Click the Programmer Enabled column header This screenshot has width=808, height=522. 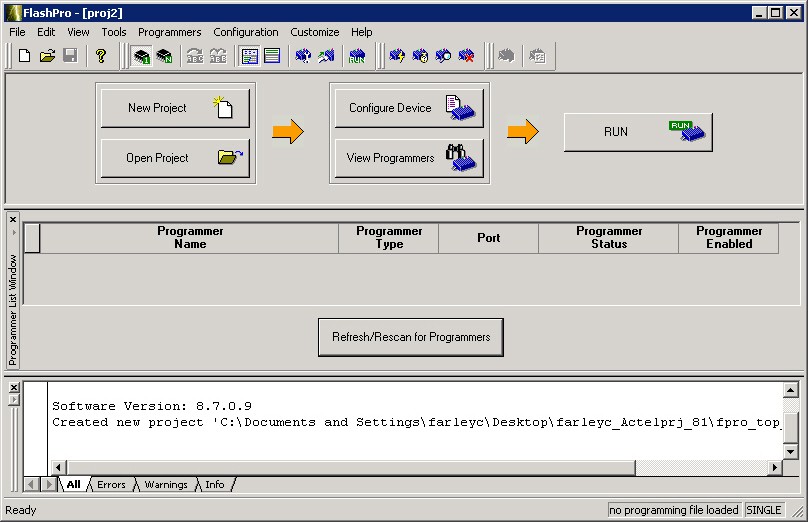click(x=729, y=238)
